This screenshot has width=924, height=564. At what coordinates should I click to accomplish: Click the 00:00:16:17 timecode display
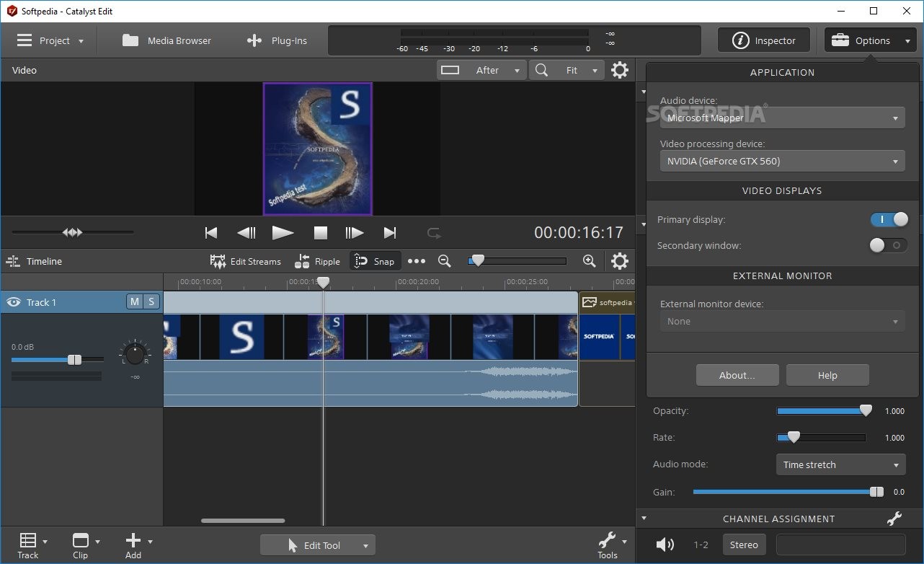tap(579, 232)
